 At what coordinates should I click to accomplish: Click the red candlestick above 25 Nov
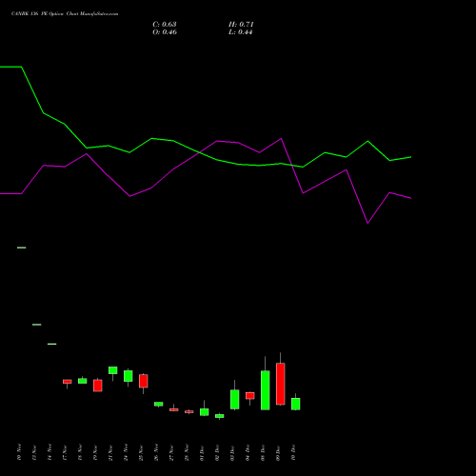pyautogui.click(x=144, y=381)
